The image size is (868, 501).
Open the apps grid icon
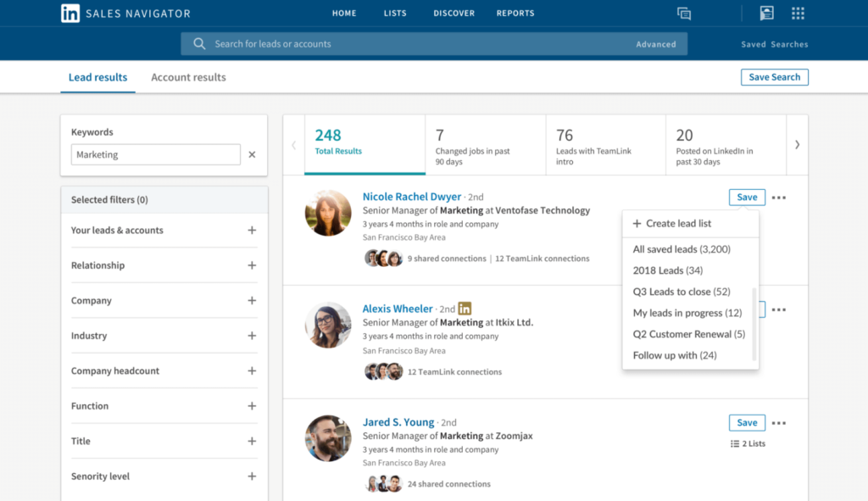click(798, 14)
